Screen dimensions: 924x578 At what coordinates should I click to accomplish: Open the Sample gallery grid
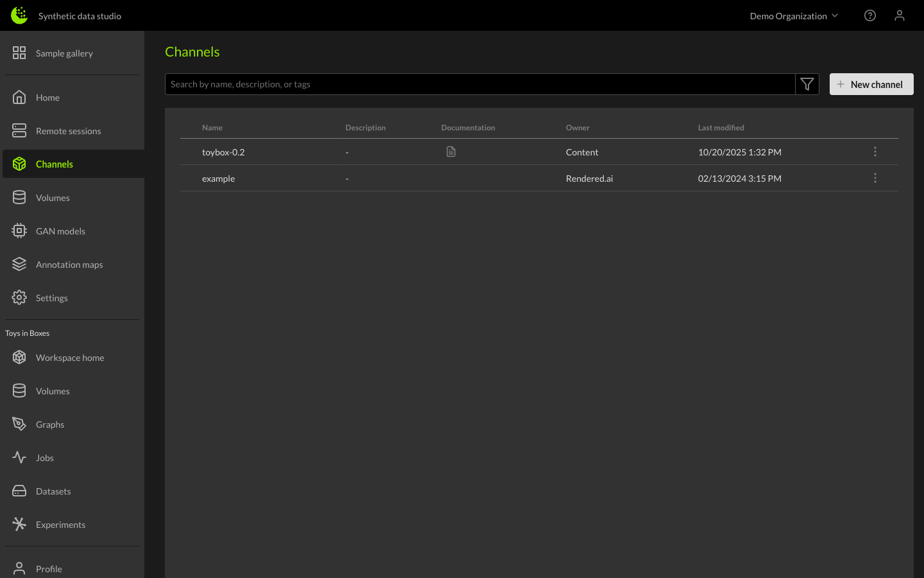tap(64, 53)
